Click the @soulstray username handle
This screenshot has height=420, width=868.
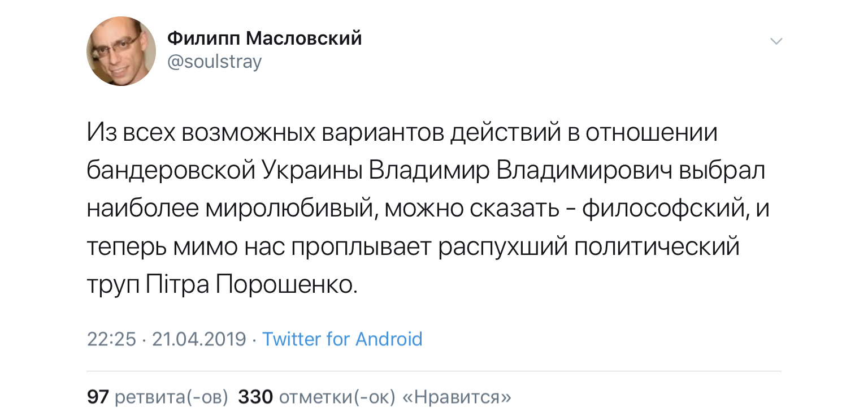[x=215, y=61]
